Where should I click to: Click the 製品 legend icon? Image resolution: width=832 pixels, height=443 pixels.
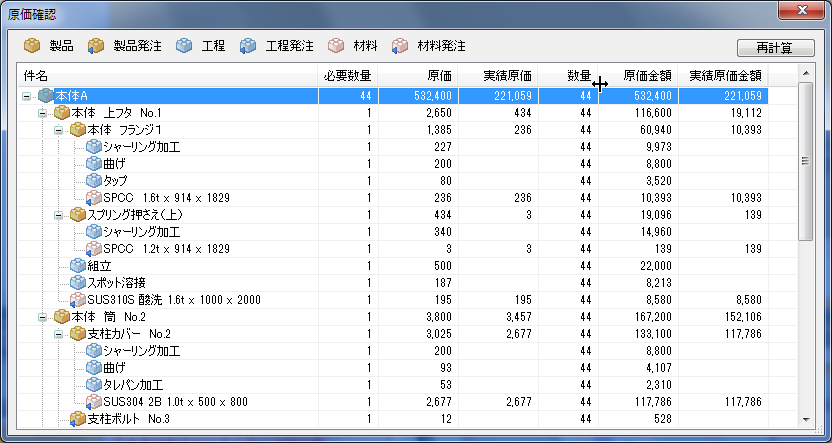point(32,46)
